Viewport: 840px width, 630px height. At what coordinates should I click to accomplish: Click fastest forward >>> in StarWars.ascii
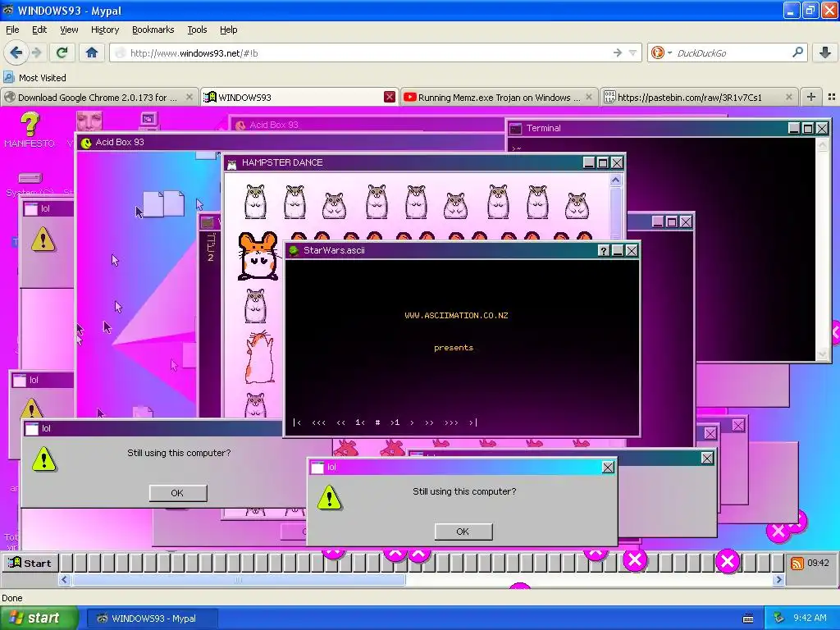click(x=451, y=422)
